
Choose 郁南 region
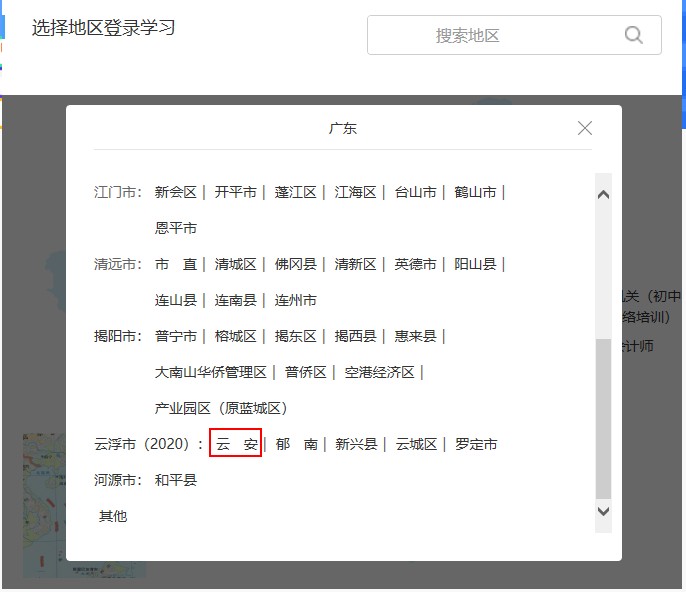pyautogui.click(x=296, y=444)
